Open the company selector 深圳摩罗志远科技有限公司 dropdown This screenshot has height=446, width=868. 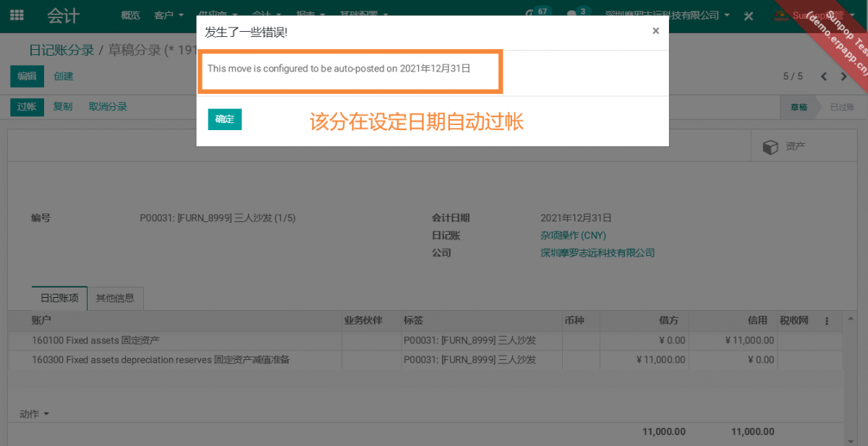[x=667, y=15]
